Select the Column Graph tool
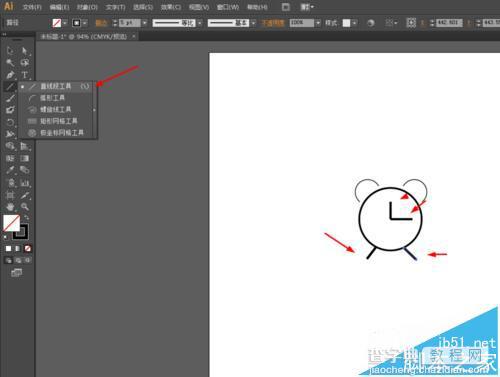 [24, 183]
